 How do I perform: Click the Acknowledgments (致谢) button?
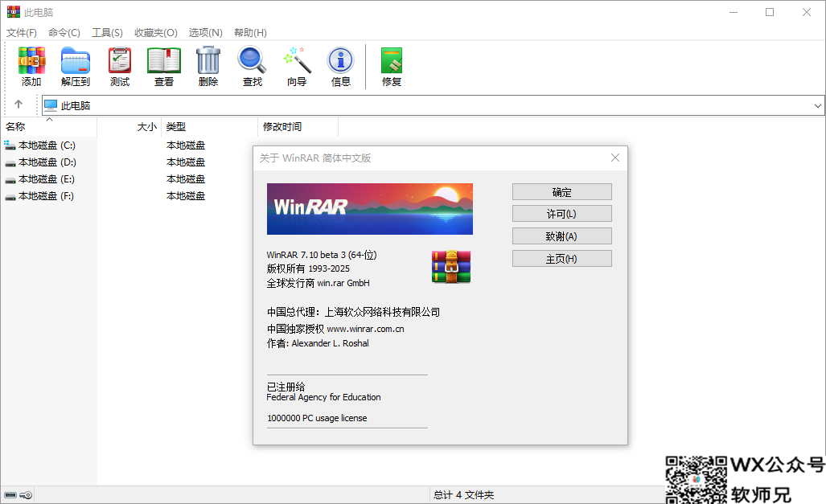pos(561,236)
